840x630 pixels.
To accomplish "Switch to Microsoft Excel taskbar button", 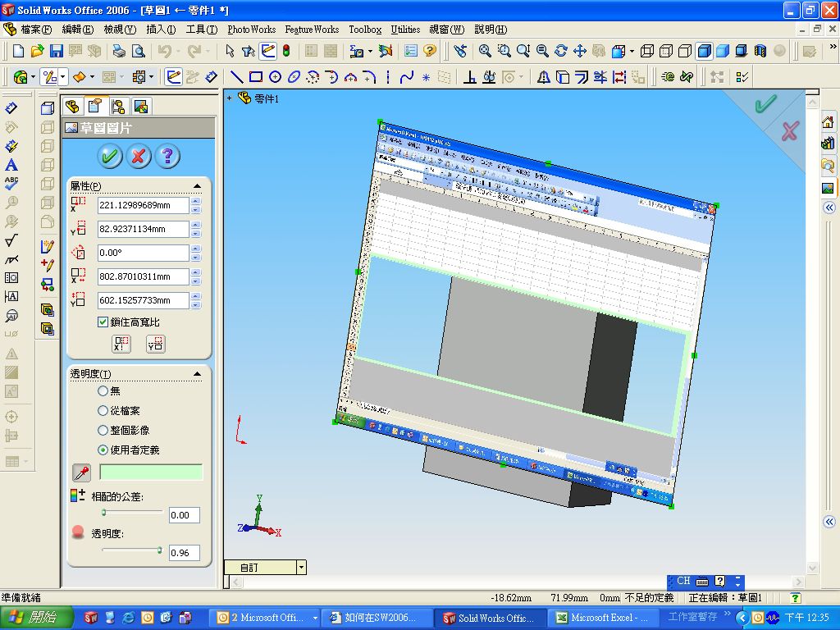I will [x=603, y=618].
